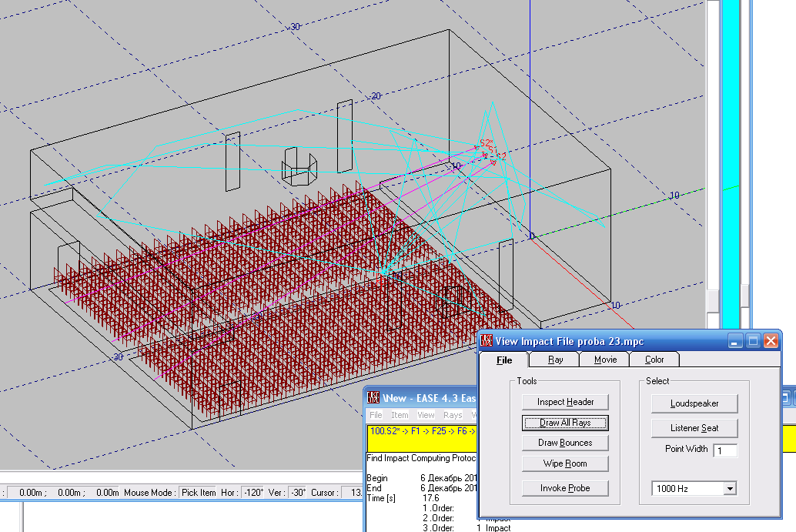Click the Time [s] protocol row
Screen dimensions: 796x532
tap(421, 498)
